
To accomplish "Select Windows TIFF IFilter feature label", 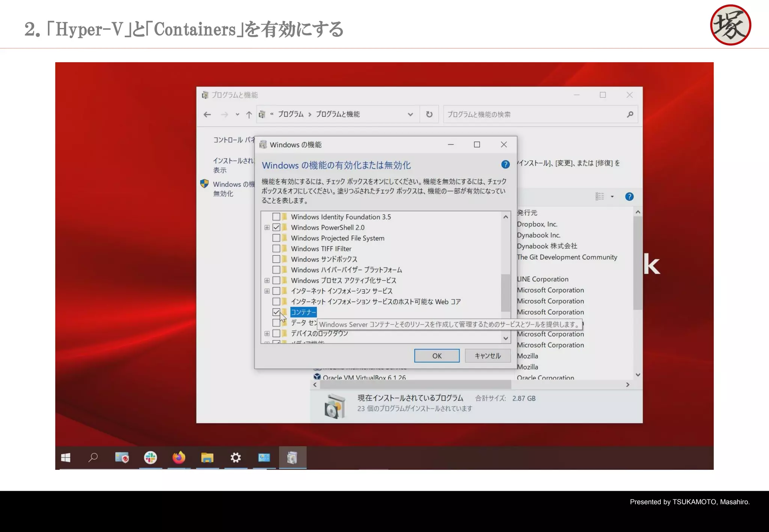I will (x=321, y=249).
